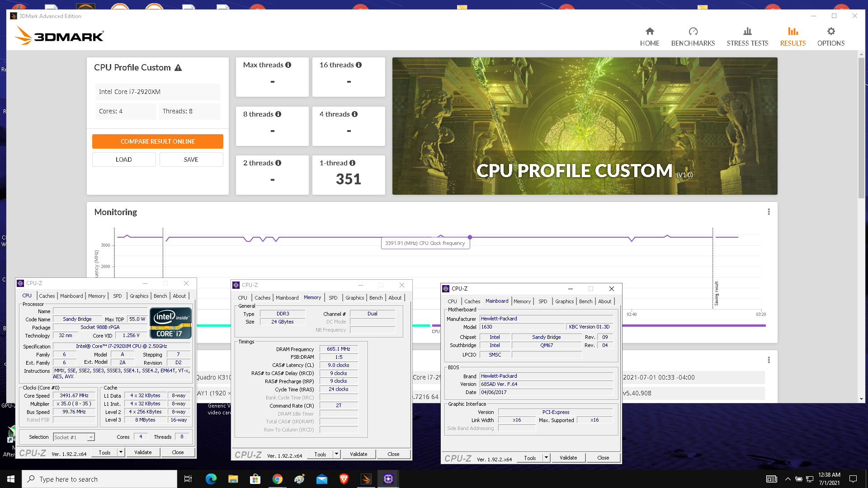Open Tools dropdown arrow in Mainboard CPU-Z window
Image resolution: width=868 pixels, height=488 pixels.
click(x=546, y=458)
